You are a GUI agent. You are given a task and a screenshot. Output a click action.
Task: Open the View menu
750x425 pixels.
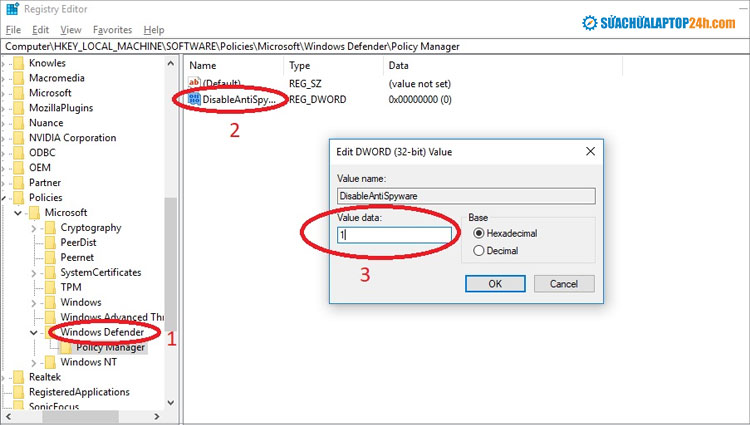(x=71, y=30)
